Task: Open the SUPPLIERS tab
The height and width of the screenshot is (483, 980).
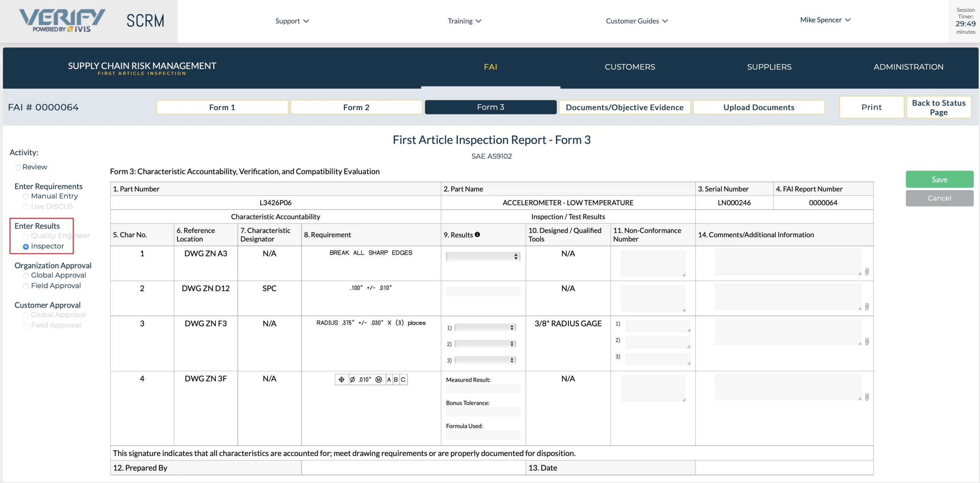Action: tap(769, 67)
